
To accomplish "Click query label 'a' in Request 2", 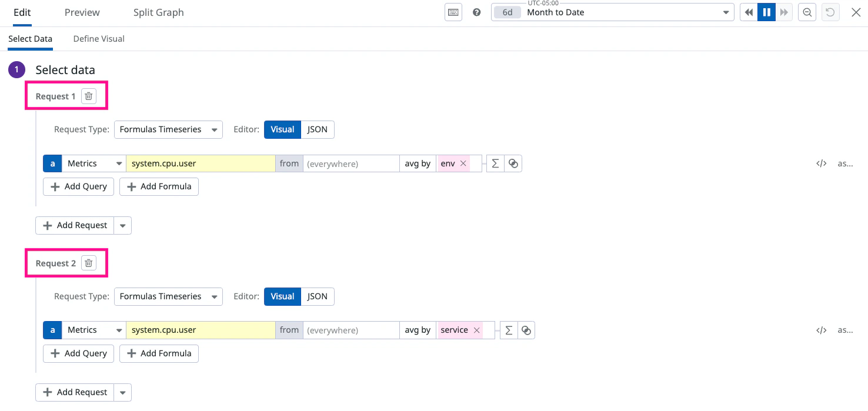I will click(52, 330).
